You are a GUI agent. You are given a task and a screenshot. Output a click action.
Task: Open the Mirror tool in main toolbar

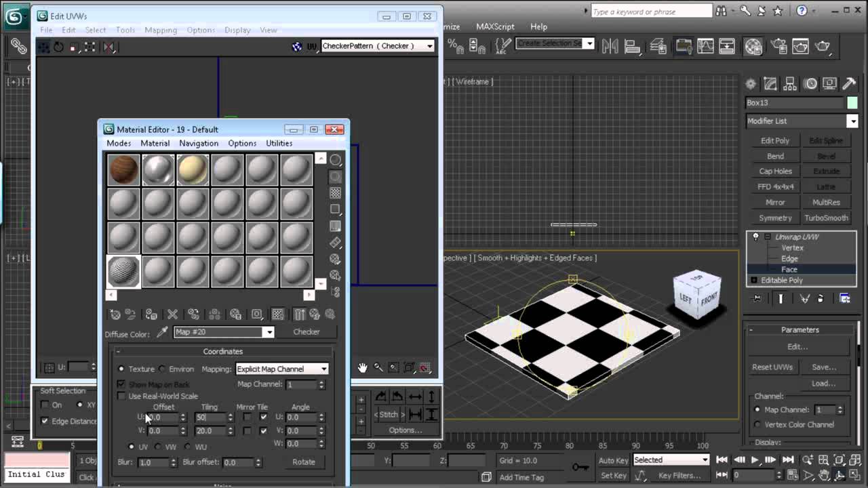tap(609, 46)
